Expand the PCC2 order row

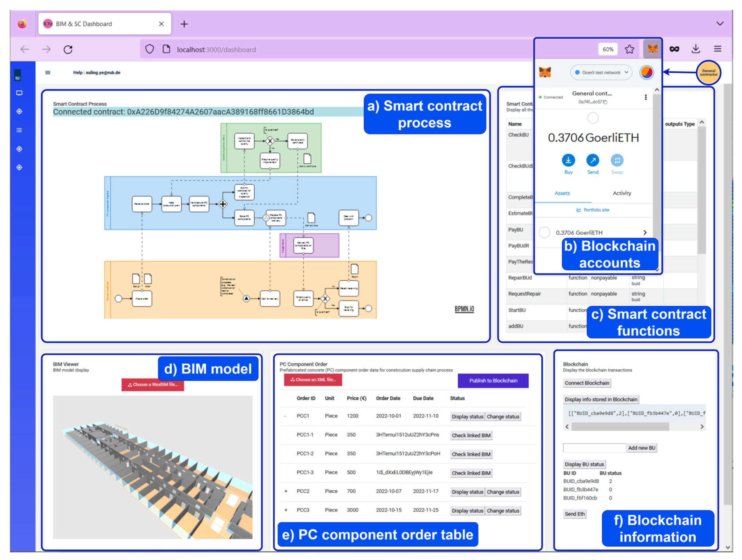coord(286,491)
